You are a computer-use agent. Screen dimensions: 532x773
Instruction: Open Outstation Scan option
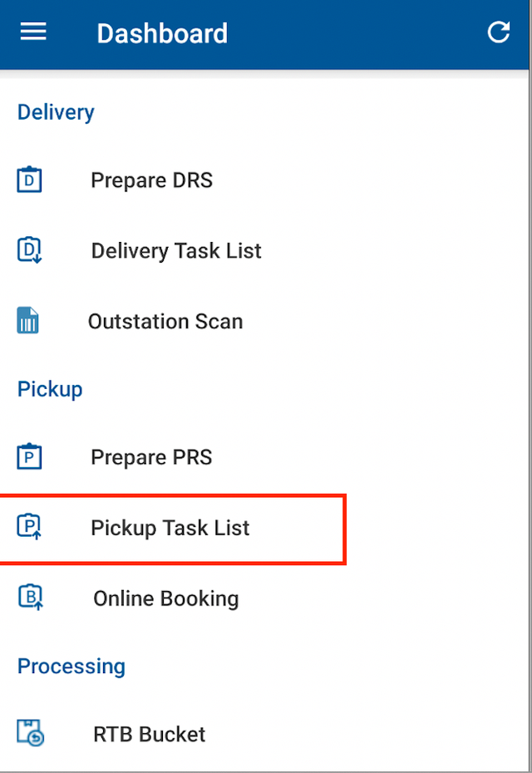(x=165, y=322)
